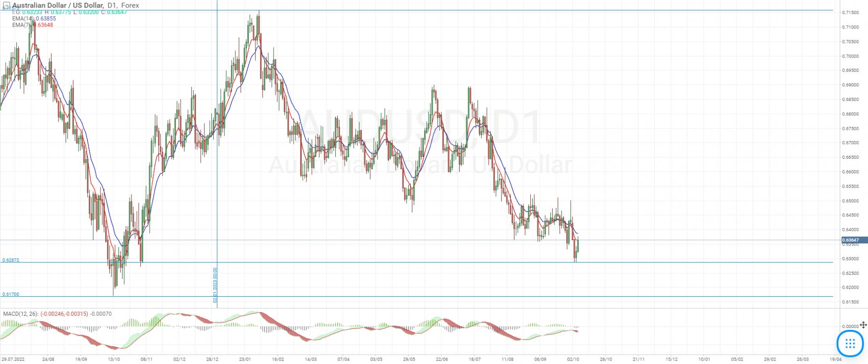Click the 0.00000 MACD axis label
868x364 pixels.
tap(851, 326)
